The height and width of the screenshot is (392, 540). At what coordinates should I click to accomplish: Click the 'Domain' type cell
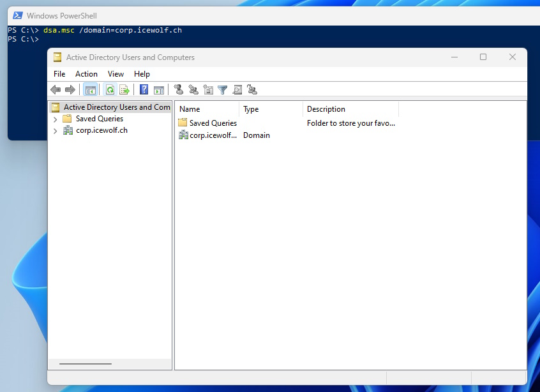pos(257,135)
